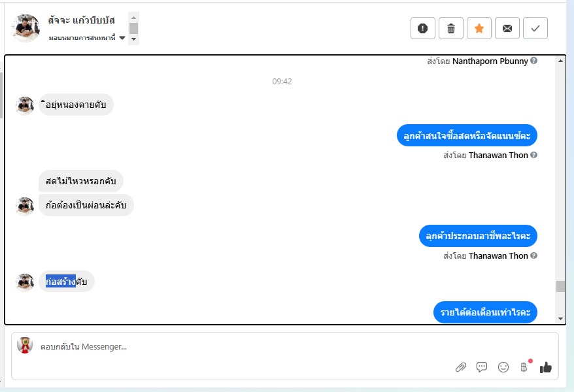Click down arrow of header mini scrollbar
The width and height of the screenshot is (574, 392).
(x=133, y=39)
